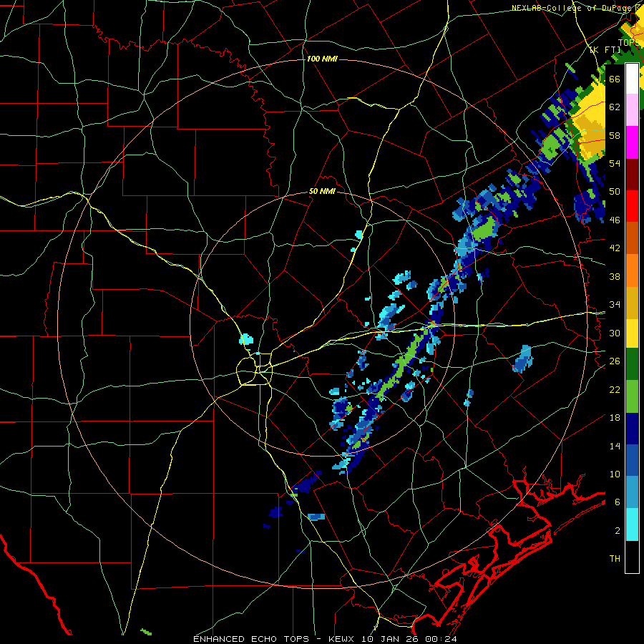Viewport: 644px width, 644px height.
Task: Click the navy blue legend swatch
Action: [x=632, y=429]
